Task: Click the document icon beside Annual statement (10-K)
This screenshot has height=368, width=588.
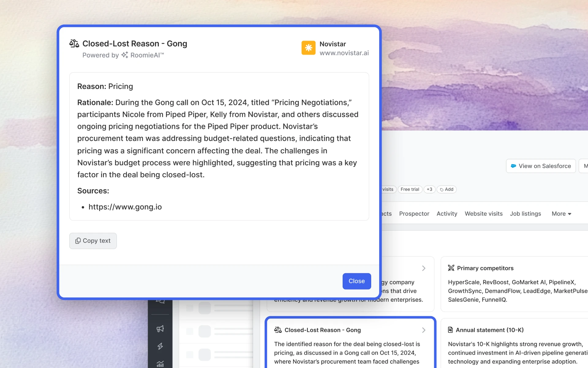Action: coord(450,330)
